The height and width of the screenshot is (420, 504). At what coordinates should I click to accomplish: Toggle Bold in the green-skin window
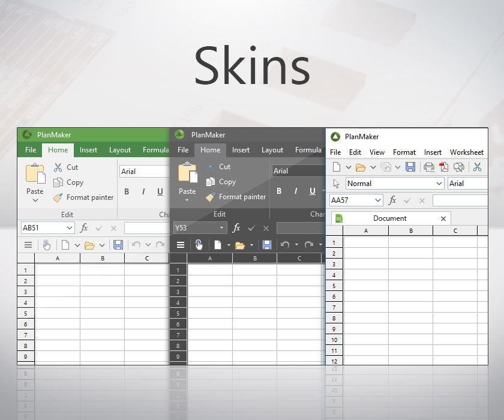pos(127,192)
